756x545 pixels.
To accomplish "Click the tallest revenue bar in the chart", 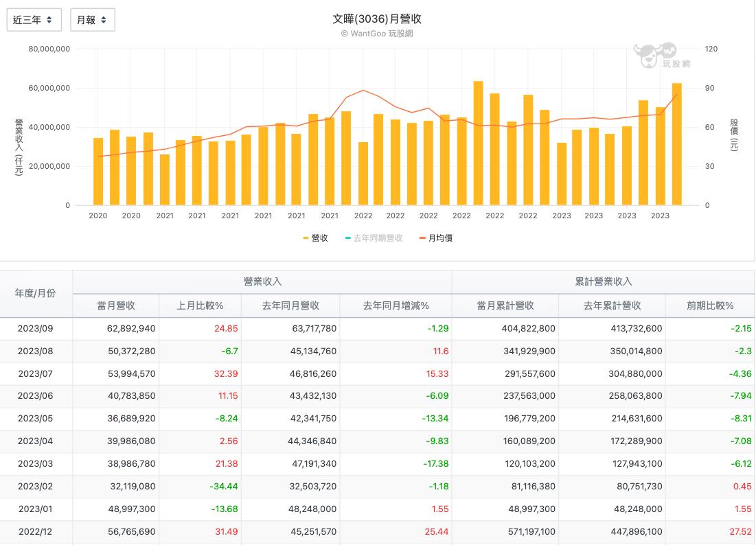I will point(478,143).
